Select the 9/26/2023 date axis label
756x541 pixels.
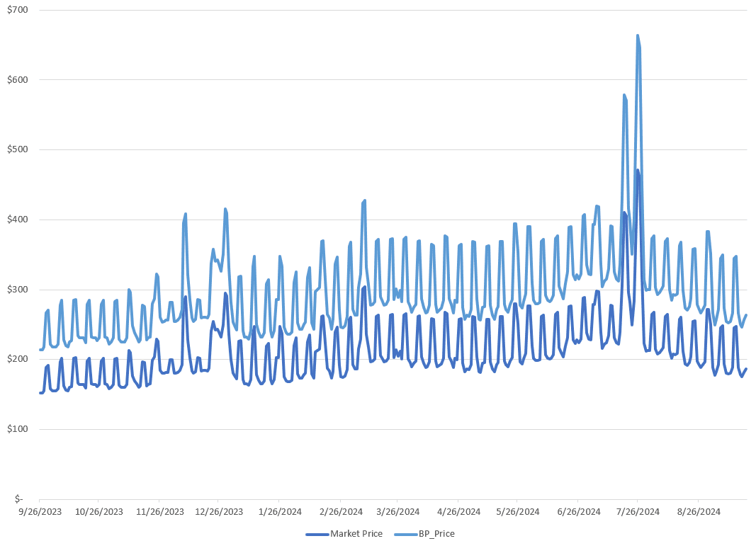point(40,512)
